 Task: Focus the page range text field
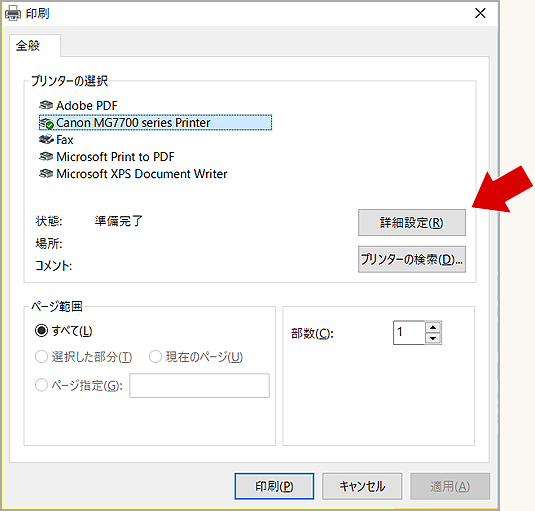199,385
